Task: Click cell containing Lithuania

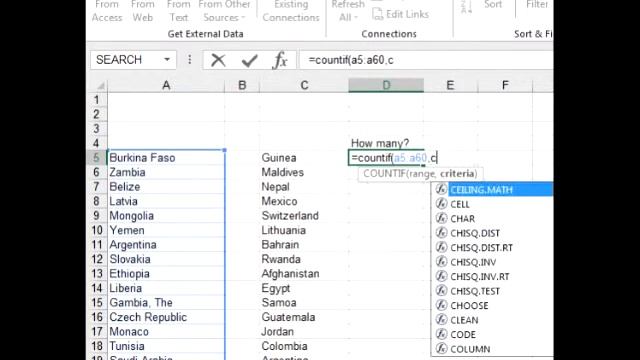Action: click(x=304, y=230)
